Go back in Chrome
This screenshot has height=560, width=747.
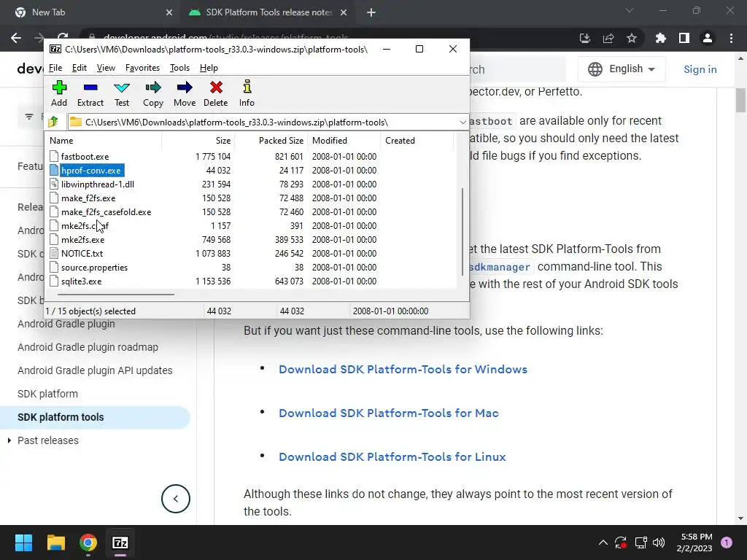pos(16,38)
